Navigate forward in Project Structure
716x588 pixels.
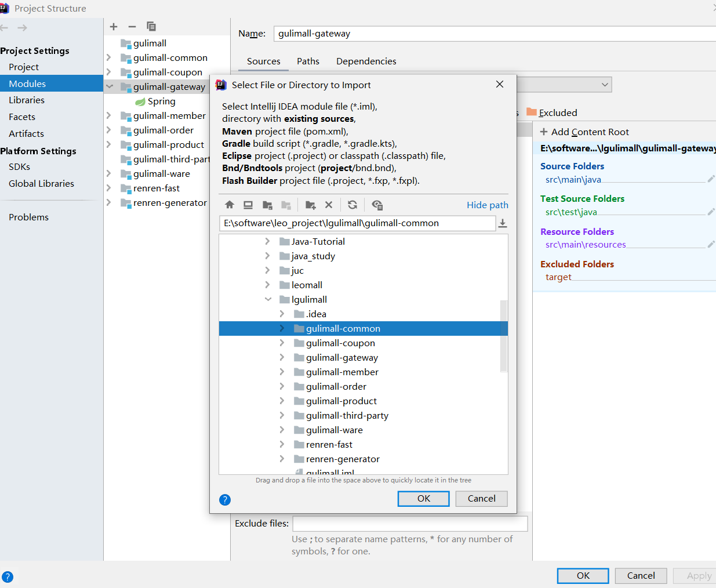[x=22, y=28]
